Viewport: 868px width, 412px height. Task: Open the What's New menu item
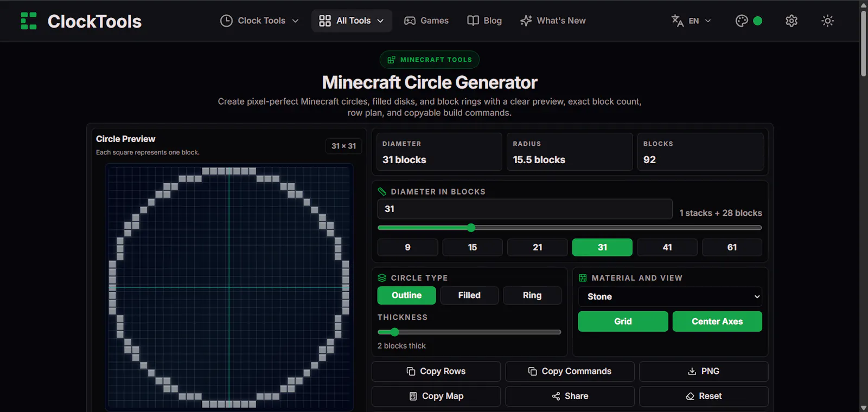tap(553, 21)
